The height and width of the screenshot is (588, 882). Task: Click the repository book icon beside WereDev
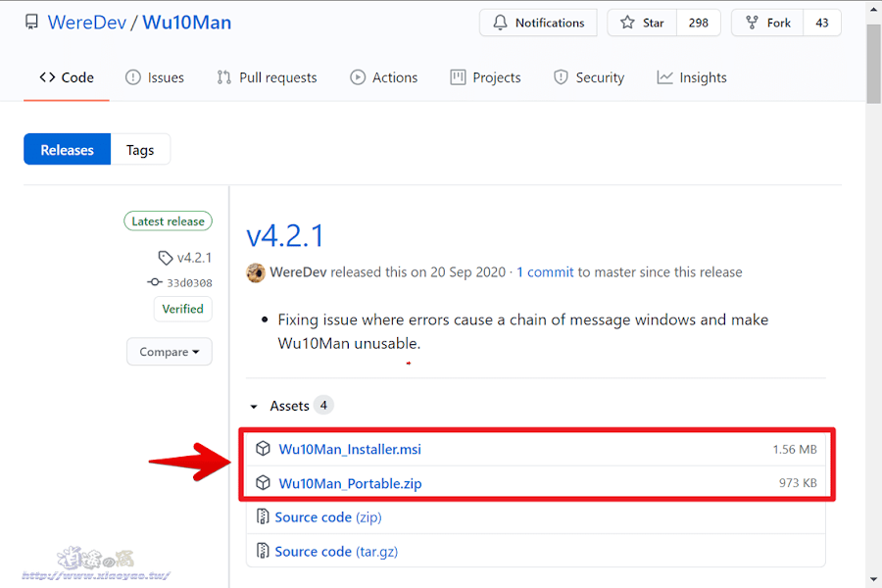[31, 22]
